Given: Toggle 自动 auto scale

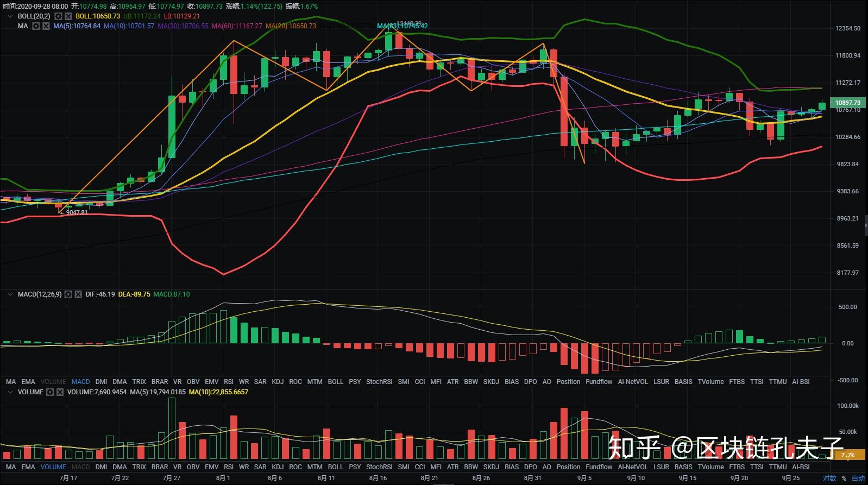Looking at the screenshot, I should tap(858, 478).
